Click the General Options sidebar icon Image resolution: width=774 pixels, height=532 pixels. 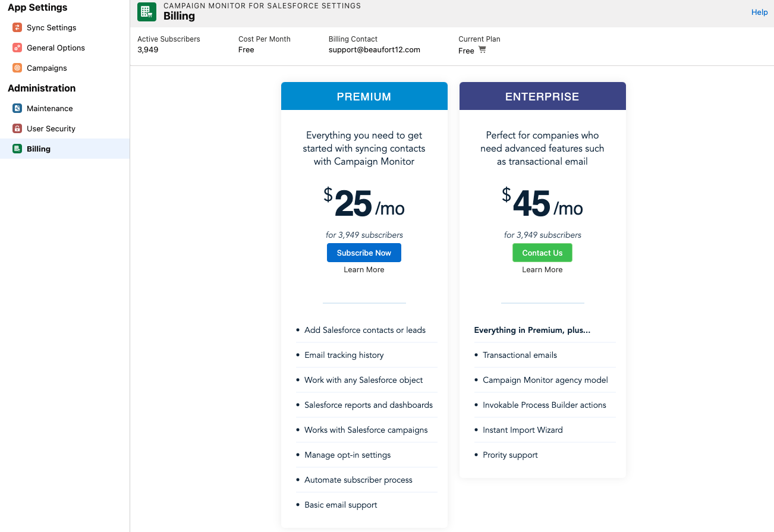pyautogui.click(x=17, y=48)
